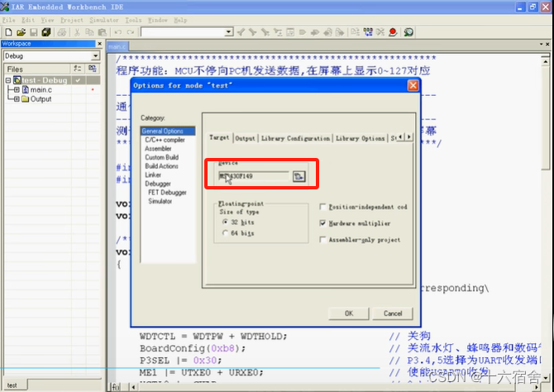
Task: Click the Paste clipboard icon
Action: tap(102, 32)
